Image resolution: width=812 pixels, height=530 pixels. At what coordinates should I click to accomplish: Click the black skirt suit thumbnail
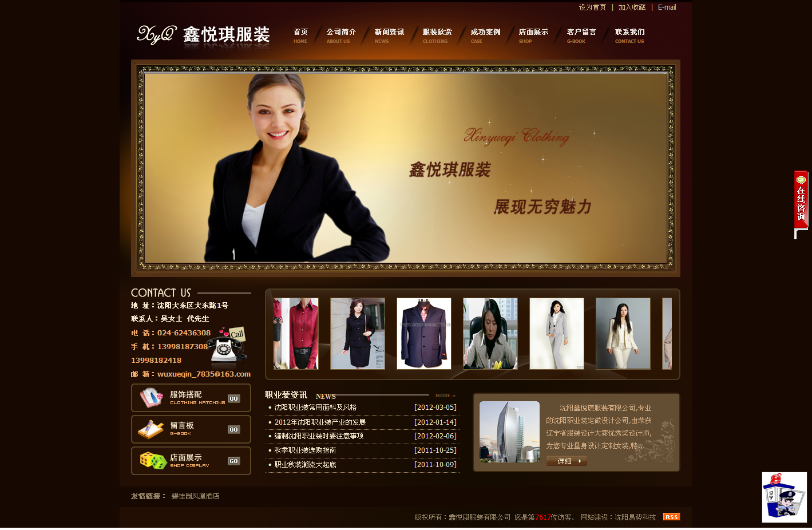(358, 334)
